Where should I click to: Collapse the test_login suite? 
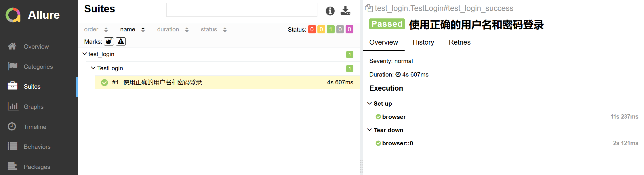[x=85, y=54]
